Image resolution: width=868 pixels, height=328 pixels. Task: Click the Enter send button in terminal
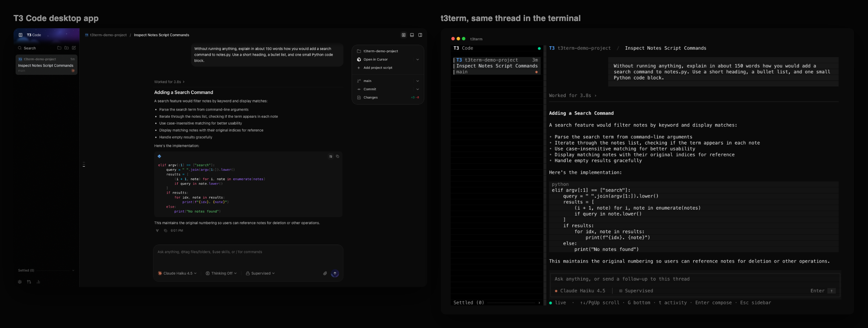[x=823, y=291]
